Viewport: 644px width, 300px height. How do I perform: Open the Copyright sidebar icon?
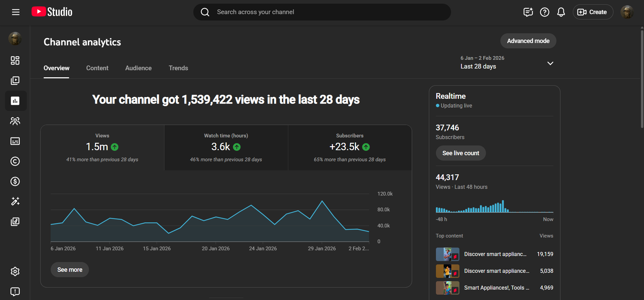pos(15,161)
